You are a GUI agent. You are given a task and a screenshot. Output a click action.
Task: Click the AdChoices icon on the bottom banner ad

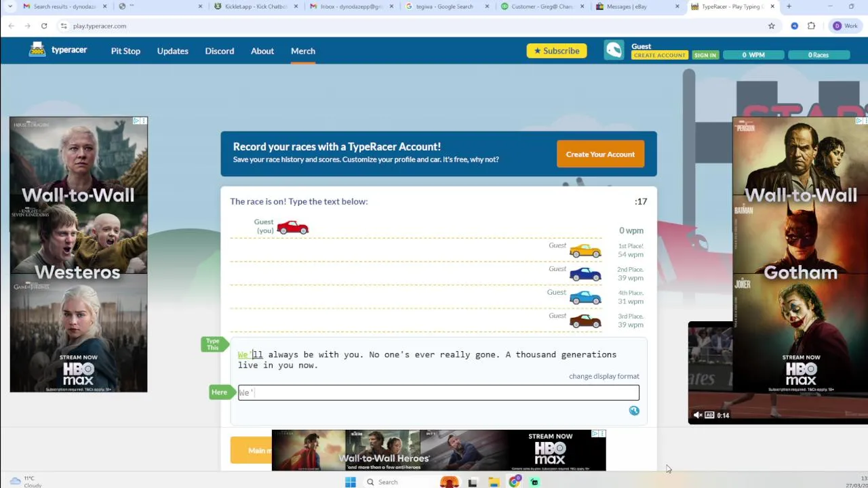pyautogui.click(x=595, y=434)
